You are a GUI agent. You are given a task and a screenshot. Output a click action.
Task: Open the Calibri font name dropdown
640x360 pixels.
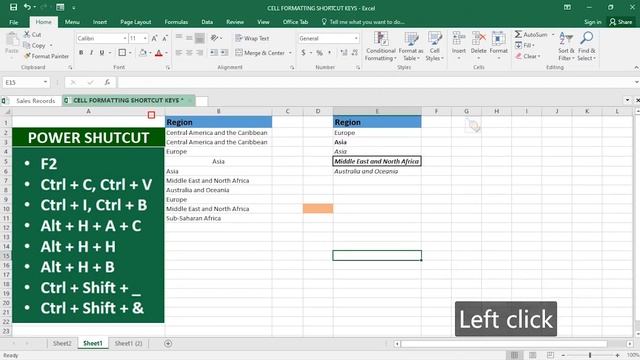(125, 38)
